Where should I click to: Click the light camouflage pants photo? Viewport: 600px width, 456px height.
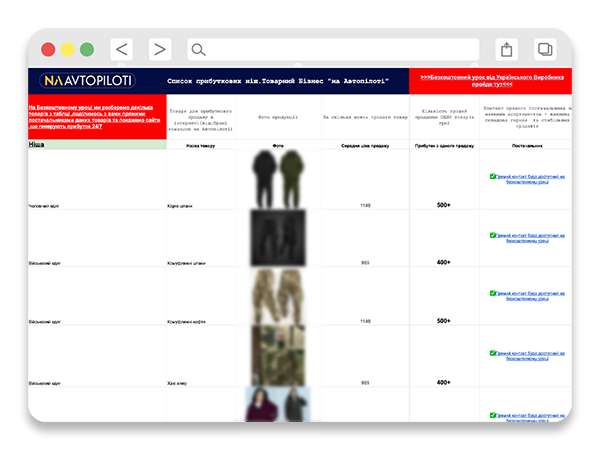[x=278, y=295]
